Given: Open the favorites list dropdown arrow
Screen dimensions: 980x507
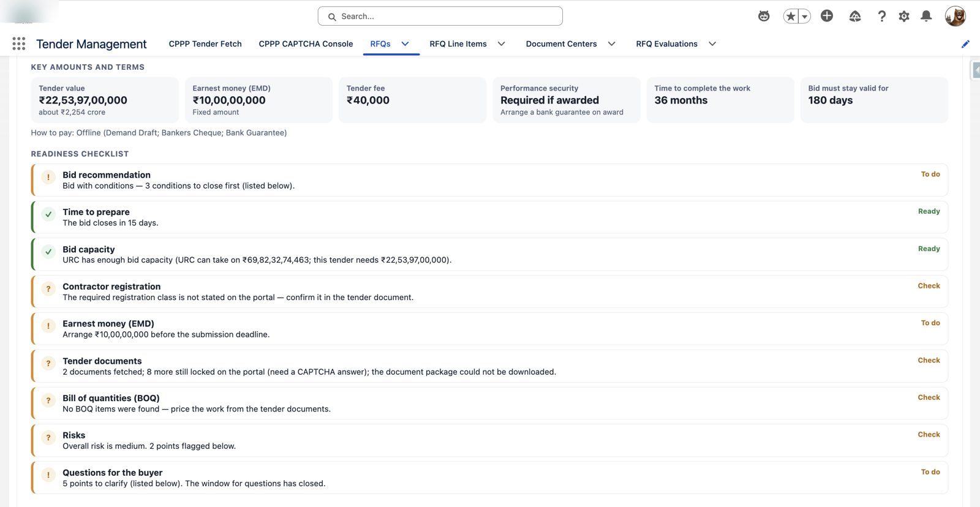Looking at the screenshot, I should [805, 17].
